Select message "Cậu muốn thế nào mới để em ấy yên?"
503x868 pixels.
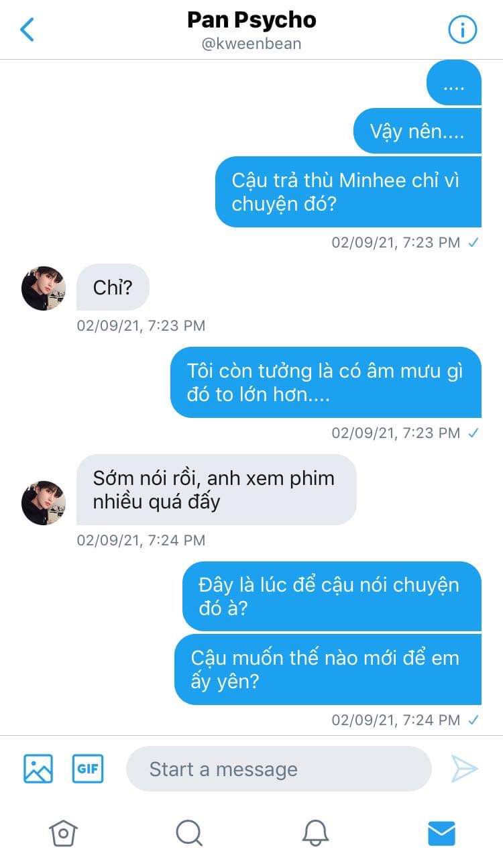click(328, 669)
